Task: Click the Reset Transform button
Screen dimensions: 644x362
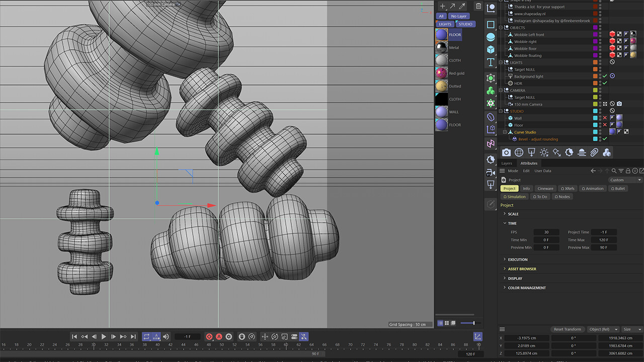Action: click(x=568, y=329)
